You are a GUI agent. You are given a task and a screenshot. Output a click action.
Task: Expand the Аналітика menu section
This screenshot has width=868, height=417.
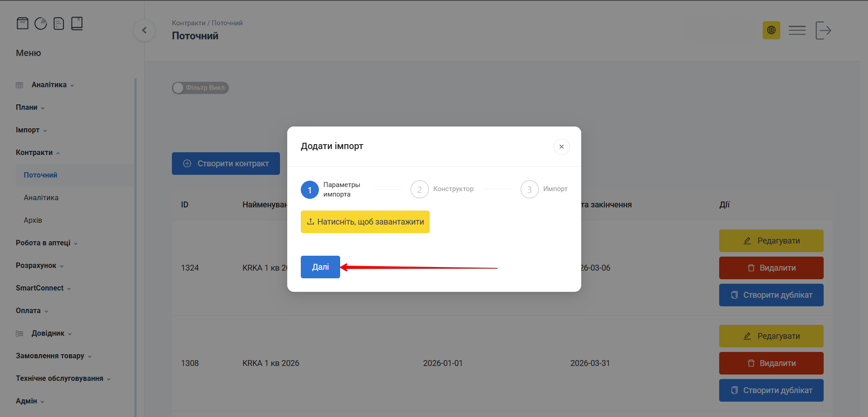(x=49, y=85)
